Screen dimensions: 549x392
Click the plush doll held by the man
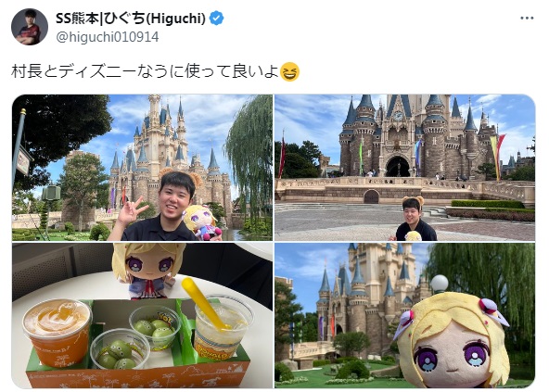tap(201, 222)
